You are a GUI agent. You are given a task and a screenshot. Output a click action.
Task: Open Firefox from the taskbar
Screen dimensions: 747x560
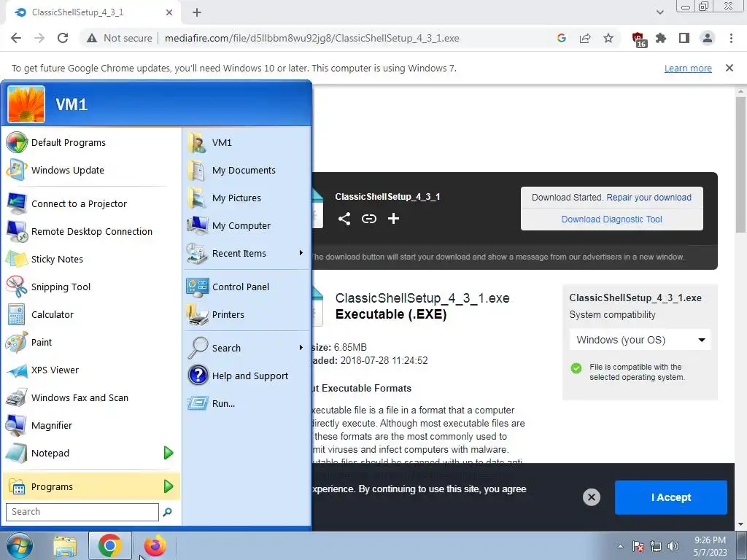(x=155, y=545)
